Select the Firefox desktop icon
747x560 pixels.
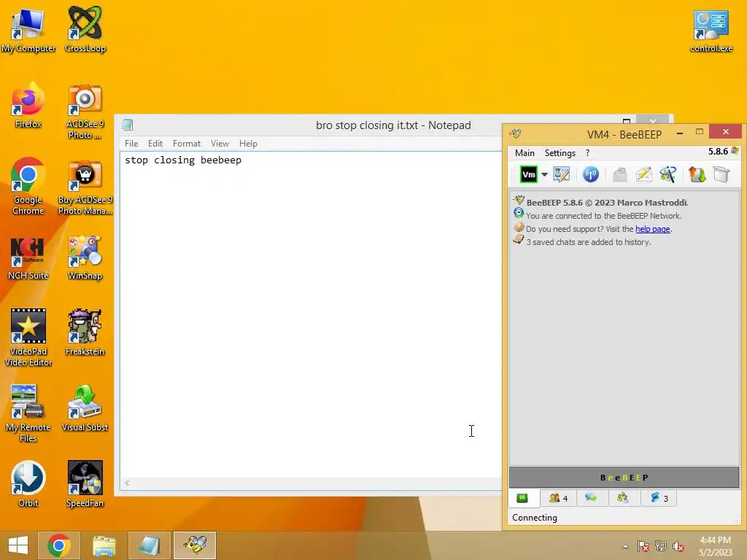click(x=28, y=106)
